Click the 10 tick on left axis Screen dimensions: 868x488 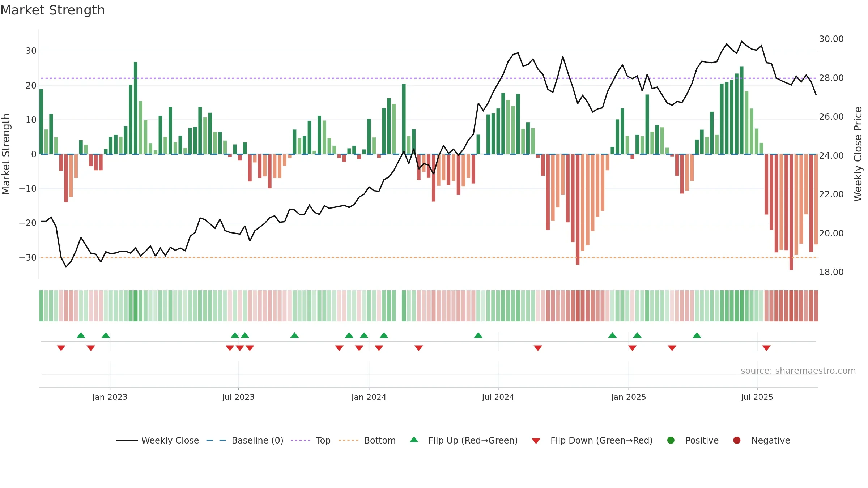(31, 120)
